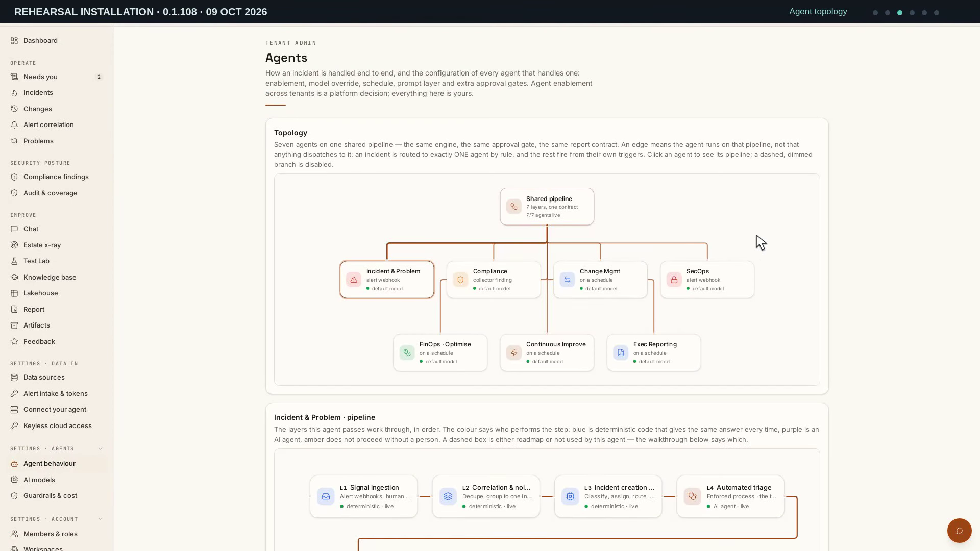Collapse the Settings · Agents section
Screen dimensions: 980x551
point(100,449)
